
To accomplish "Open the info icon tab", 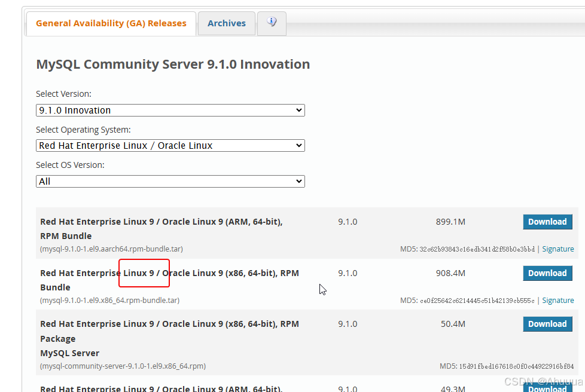I will (x=272, y=23).
